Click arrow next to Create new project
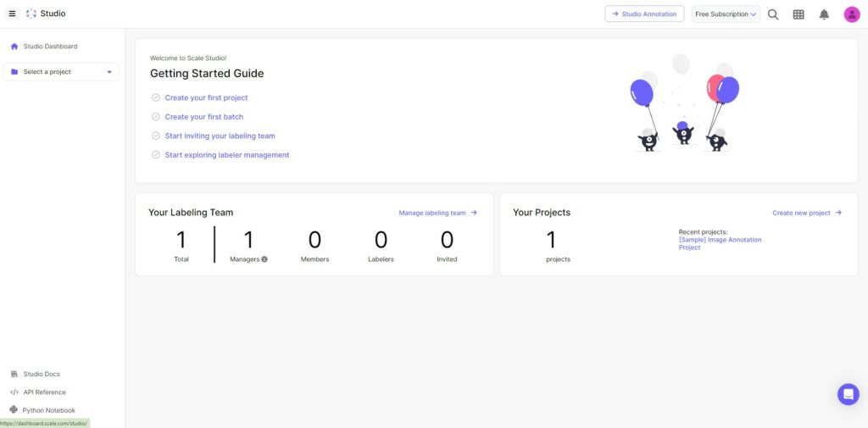868x428 pixels. [x=838, y=213]
